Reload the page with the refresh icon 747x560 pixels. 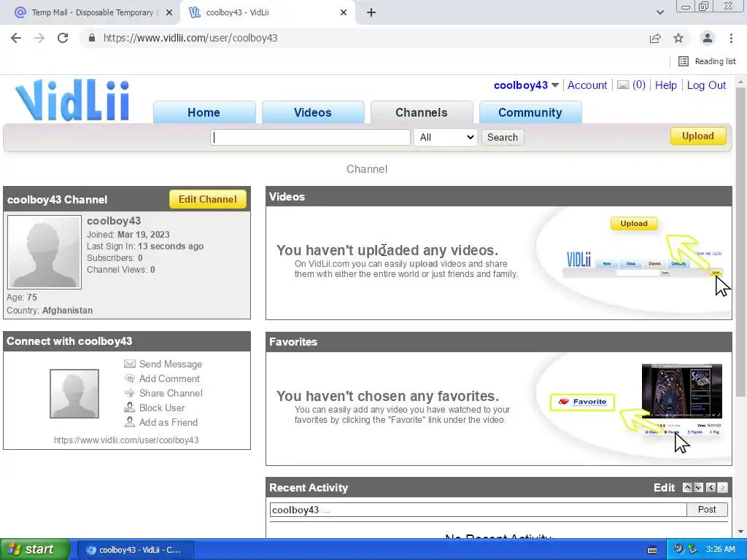click(63, 38)
